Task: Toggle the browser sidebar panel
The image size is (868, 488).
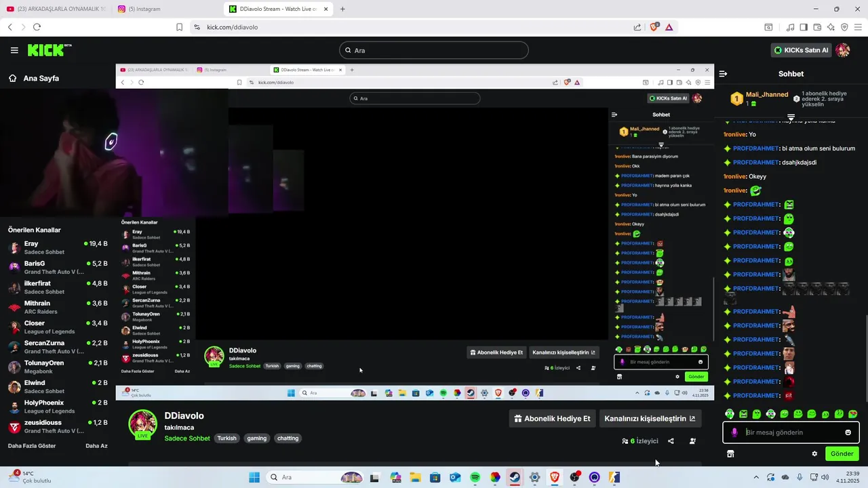Action: pos(804,27)
